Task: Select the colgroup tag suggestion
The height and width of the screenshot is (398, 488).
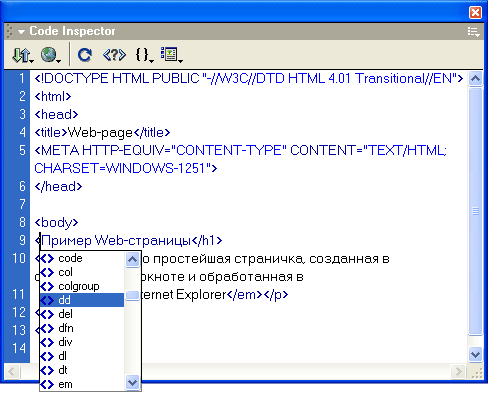Action: click(82, 286)
